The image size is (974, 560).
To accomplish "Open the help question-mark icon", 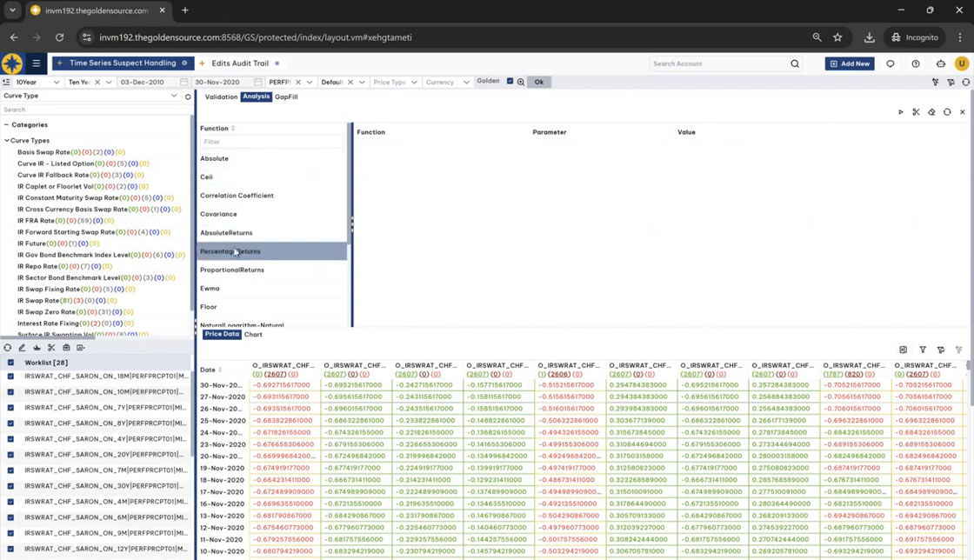I will [915, 63].
